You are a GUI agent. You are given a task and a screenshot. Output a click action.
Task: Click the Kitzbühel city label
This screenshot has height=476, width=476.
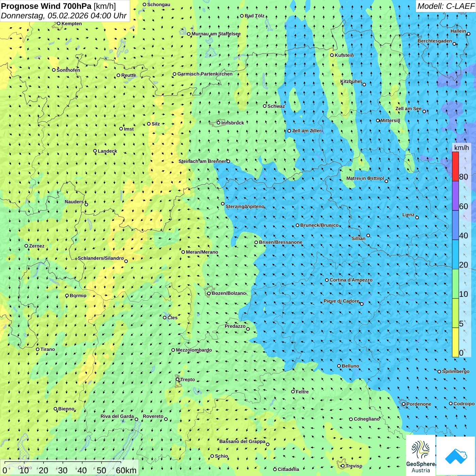[x=351, y=81]
